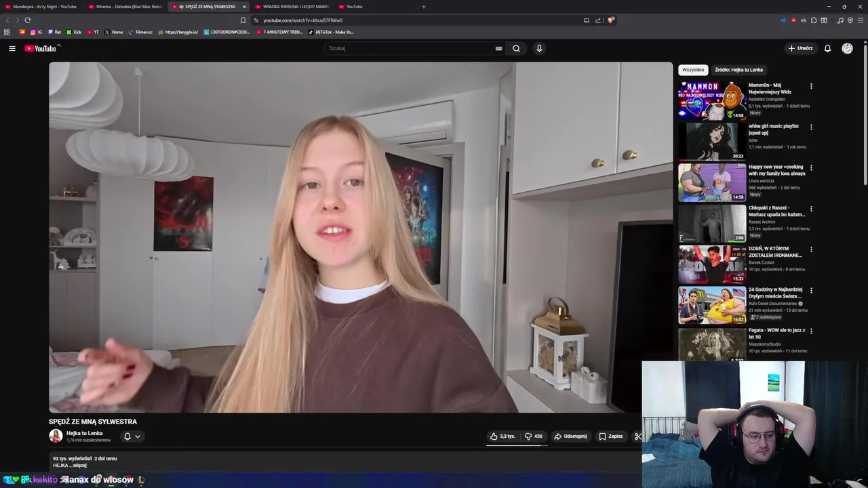Open Mammon Mój Najwierniejszy Widz thumbnail
The width and height of the screenshot is (868, 488).
(x=712, y=100)
